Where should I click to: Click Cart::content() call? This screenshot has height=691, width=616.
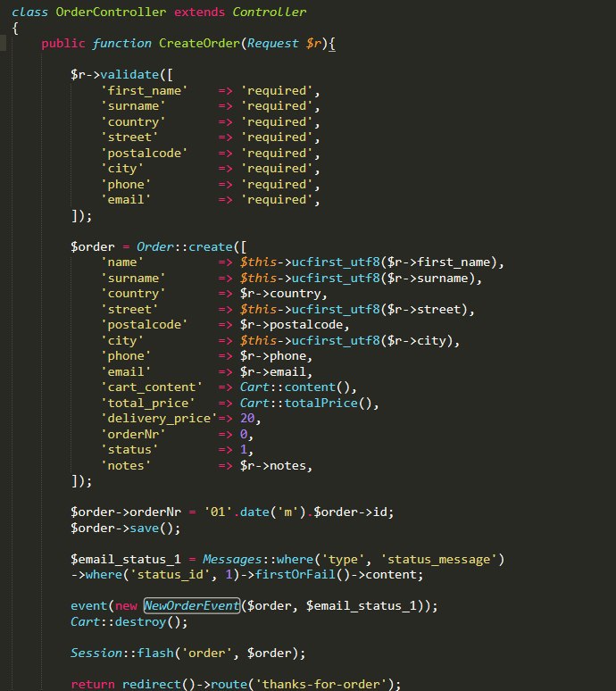tap(295, 387)
